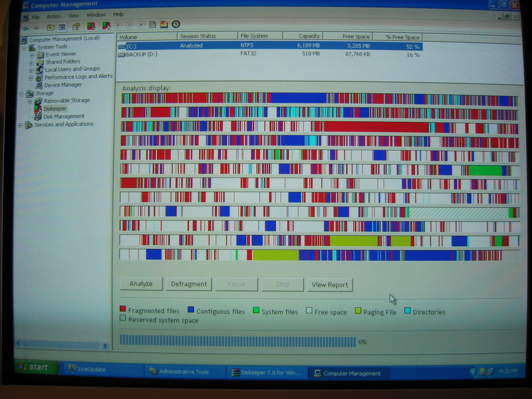Click the Fragmented files red legend swatch

tap(123, 309)
